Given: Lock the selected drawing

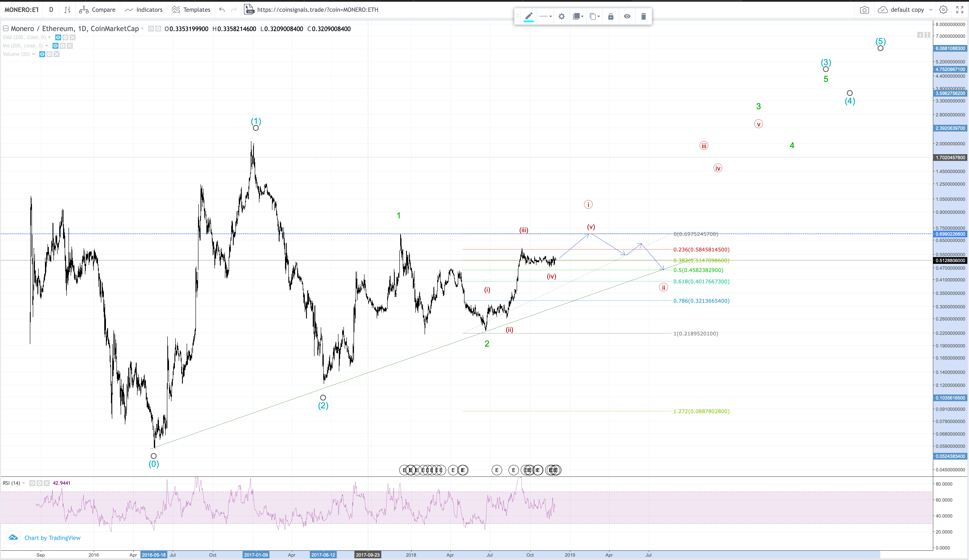Looking at the screenshot, I should tap(611, 16).
